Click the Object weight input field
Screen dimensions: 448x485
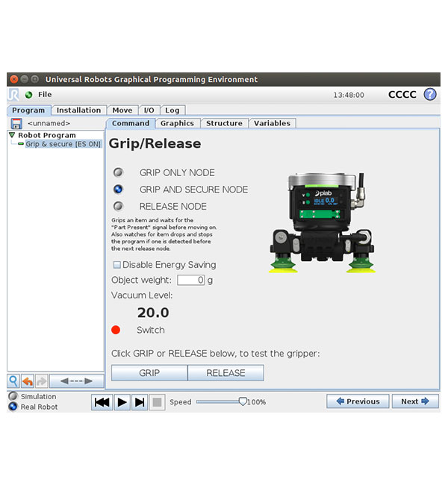[x=190, y=281]
